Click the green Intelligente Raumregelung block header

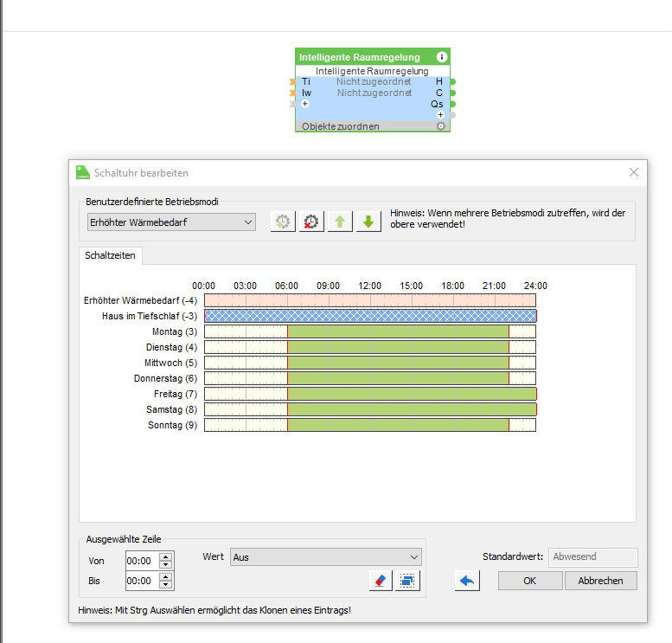point(373,57)
